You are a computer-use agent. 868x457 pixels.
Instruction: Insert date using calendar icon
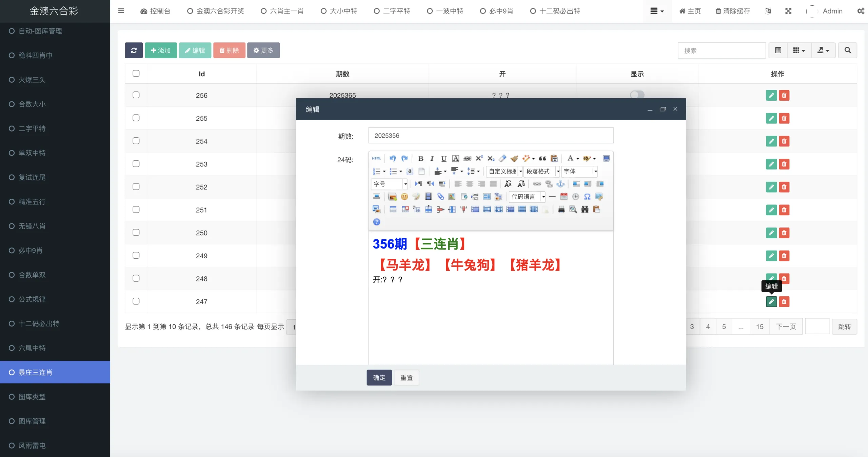tap(564, 197)
